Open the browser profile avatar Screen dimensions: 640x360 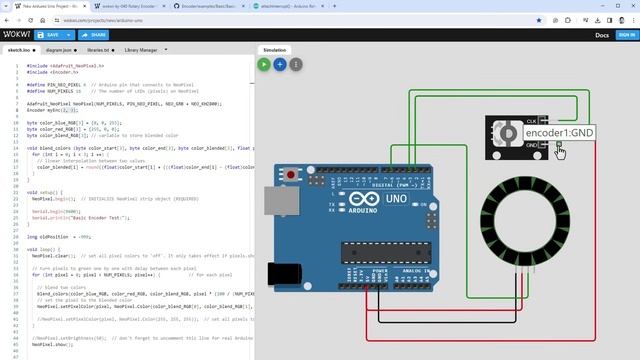[622, 20]
